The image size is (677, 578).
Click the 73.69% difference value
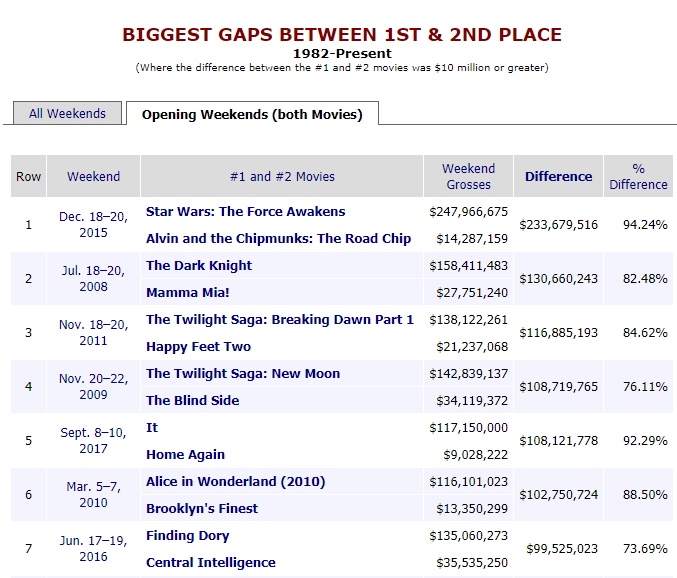pyautogui.click(x=645, y=548)
